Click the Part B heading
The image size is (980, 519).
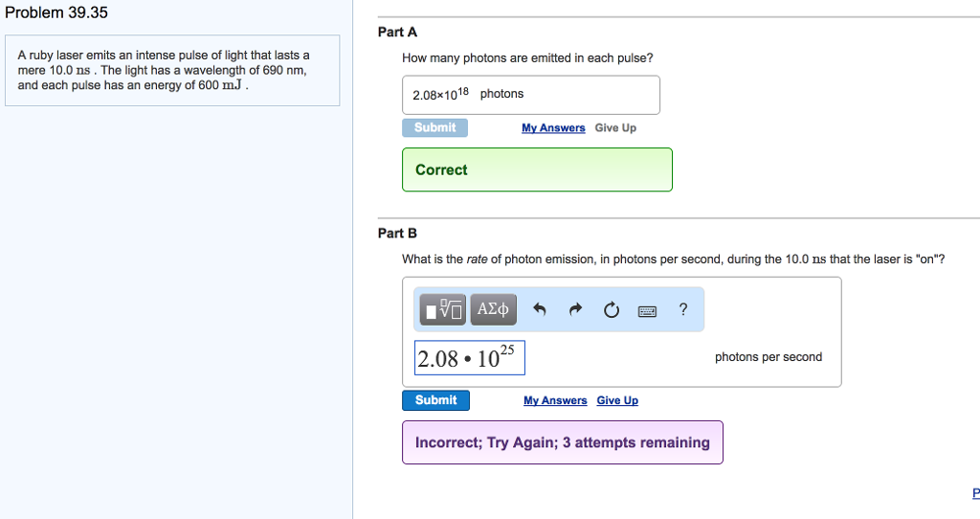pos(397,233)
